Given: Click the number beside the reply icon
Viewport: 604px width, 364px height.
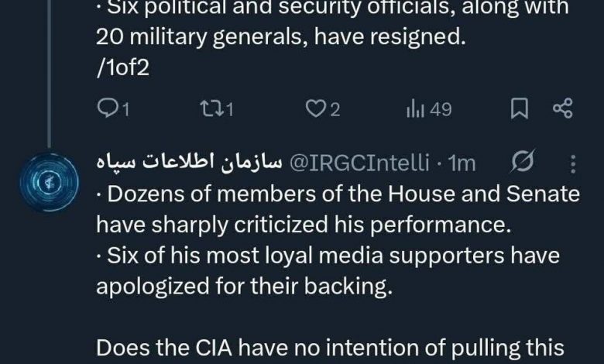Looking at the screenshot, I should coord(125,110).
